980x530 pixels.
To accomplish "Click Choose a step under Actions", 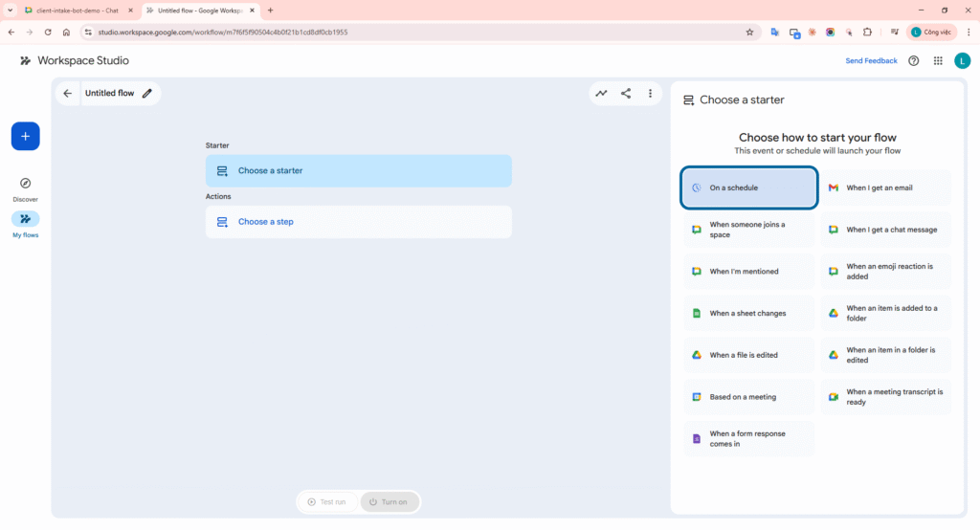I will coord(358,222).
